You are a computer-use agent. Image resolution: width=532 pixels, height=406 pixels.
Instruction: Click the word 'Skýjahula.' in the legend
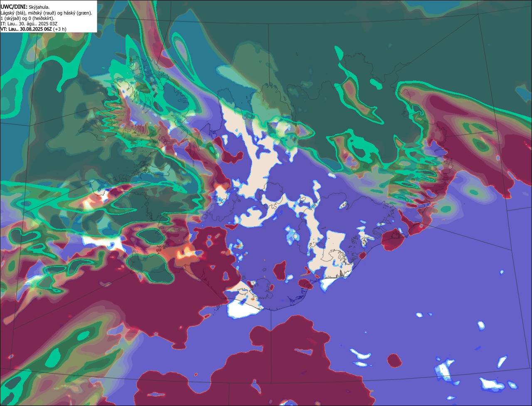pos(39,7)
